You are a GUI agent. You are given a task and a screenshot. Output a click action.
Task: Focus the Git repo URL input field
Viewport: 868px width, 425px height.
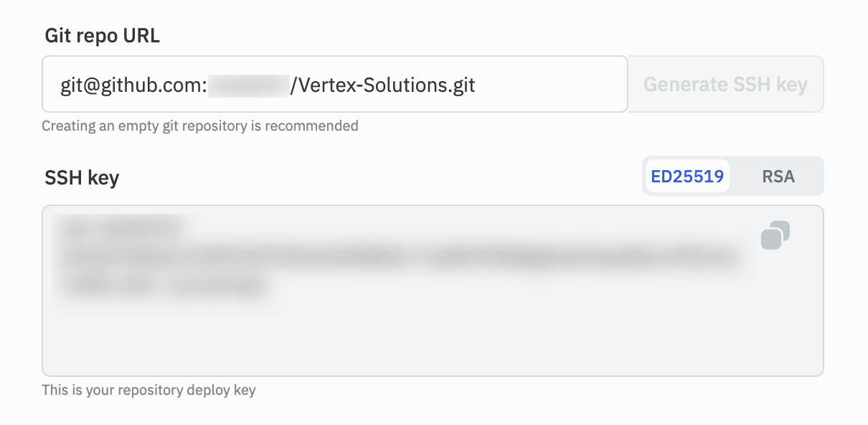(x=545, y=85)
